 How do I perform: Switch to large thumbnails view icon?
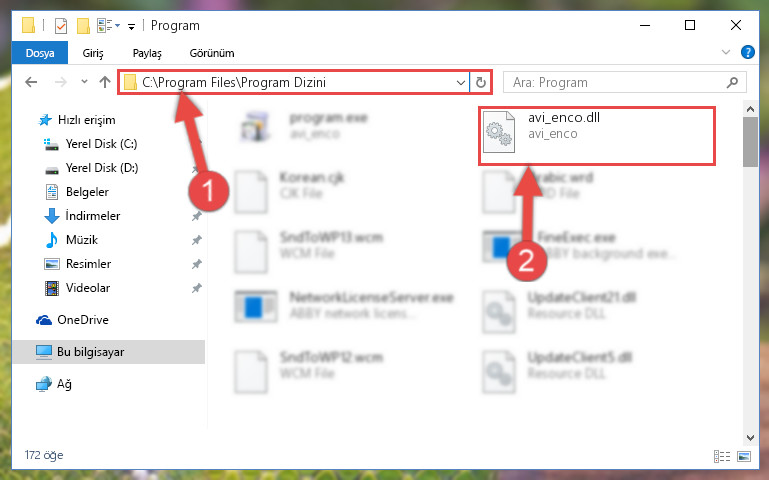pyautogui.click(x=743, y=456)
